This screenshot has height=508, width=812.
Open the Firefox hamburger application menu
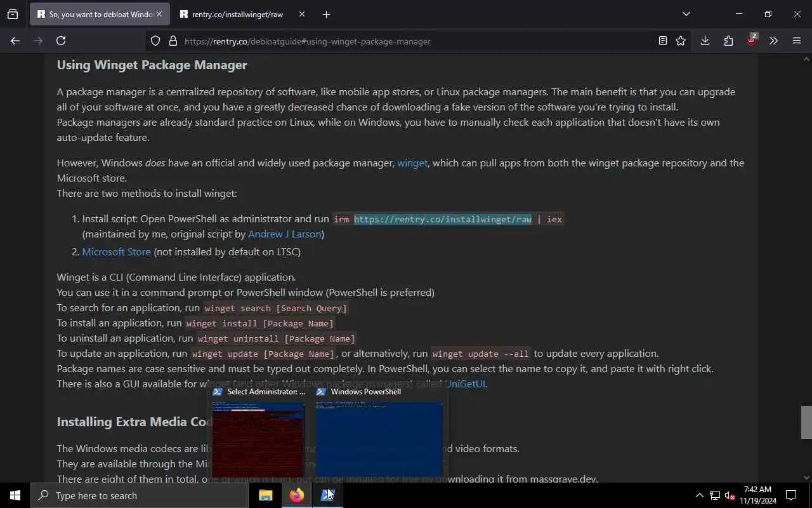pyautogui.click(x=797, y=41)
